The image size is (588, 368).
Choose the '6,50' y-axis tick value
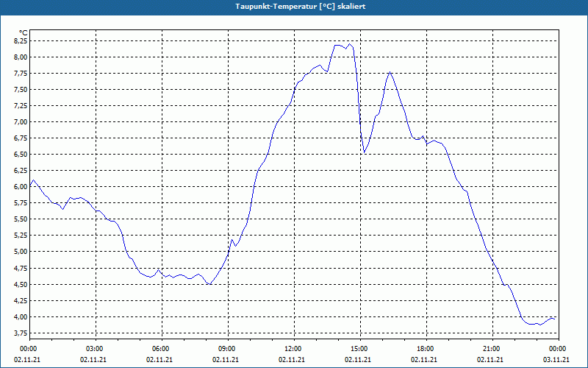pyautogui.click(x=21, y=155)
